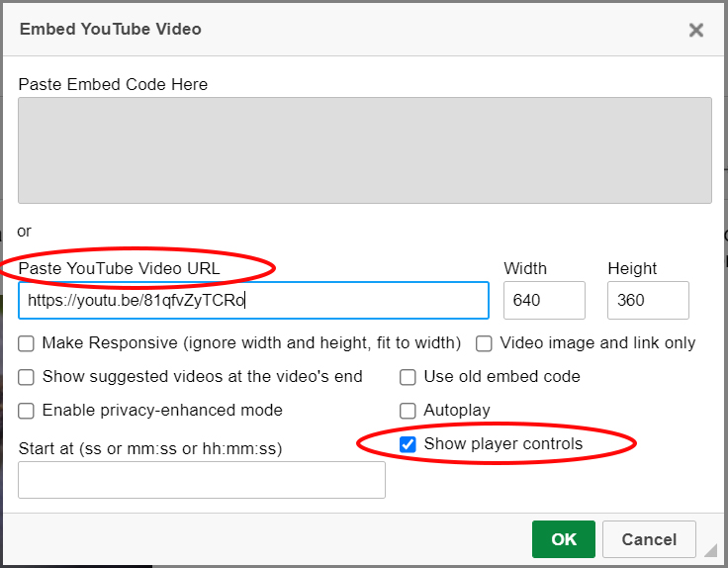Enable the Make Responsive checkbox
Viewport: 728px width, 568px height.
point(26,343)
